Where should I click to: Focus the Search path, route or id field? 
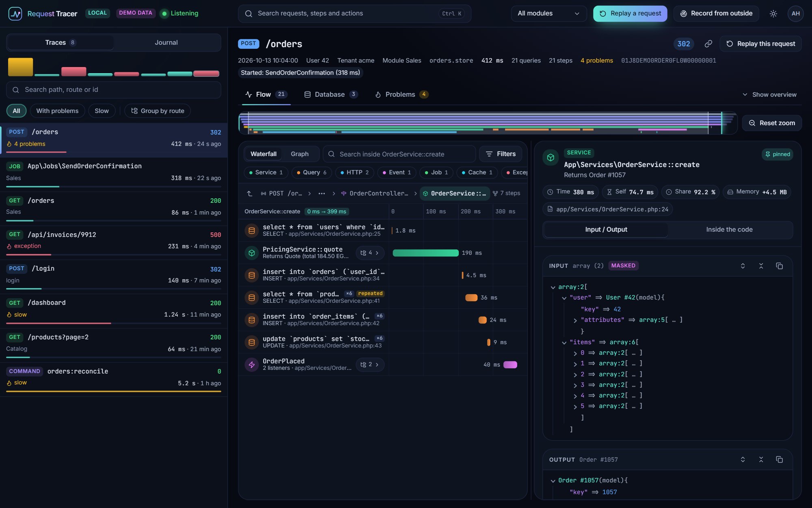click(x=114, y=90)
